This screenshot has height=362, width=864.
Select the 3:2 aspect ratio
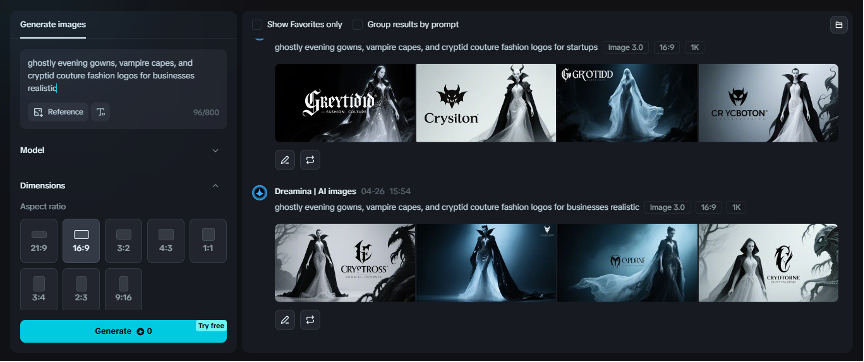pos(123,241)
